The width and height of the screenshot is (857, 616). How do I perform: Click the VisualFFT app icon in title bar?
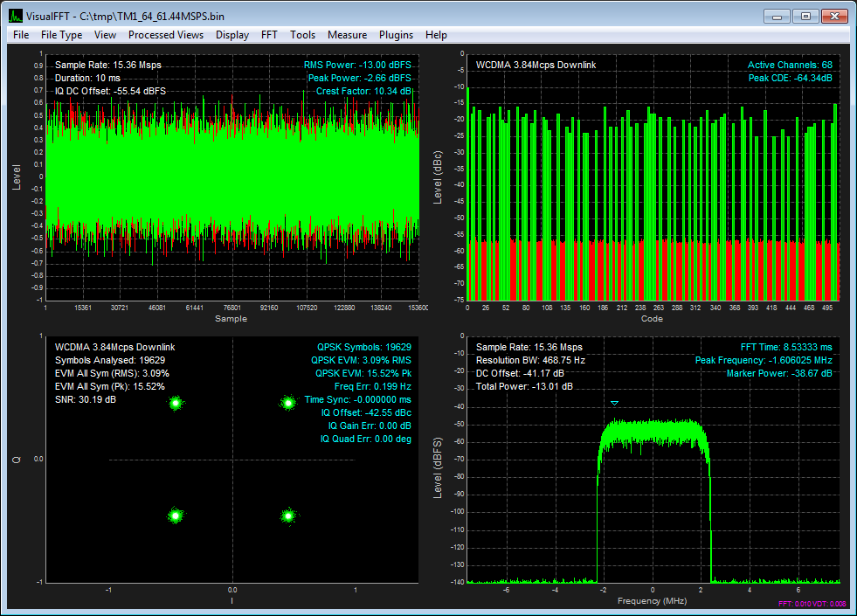[x=15, y=16]
